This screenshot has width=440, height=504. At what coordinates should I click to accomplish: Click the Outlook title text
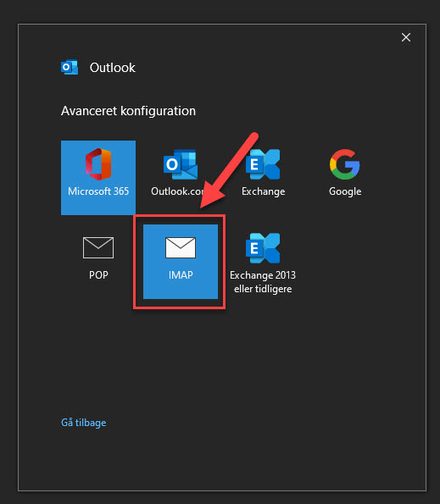[112, 68]
